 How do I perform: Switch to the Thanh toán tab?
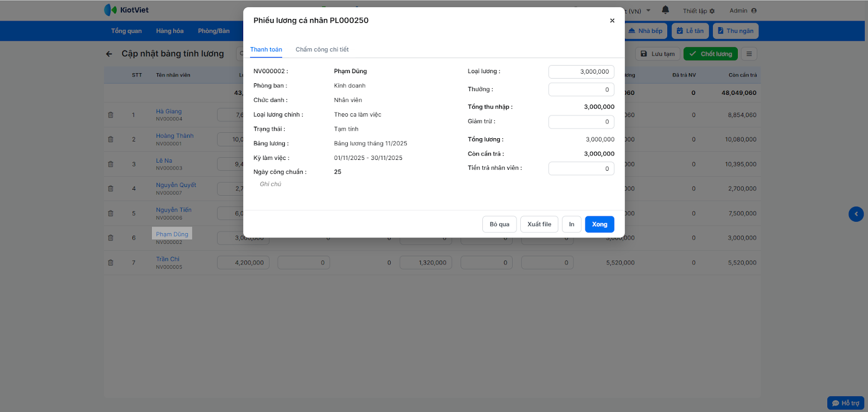[266, 49]
